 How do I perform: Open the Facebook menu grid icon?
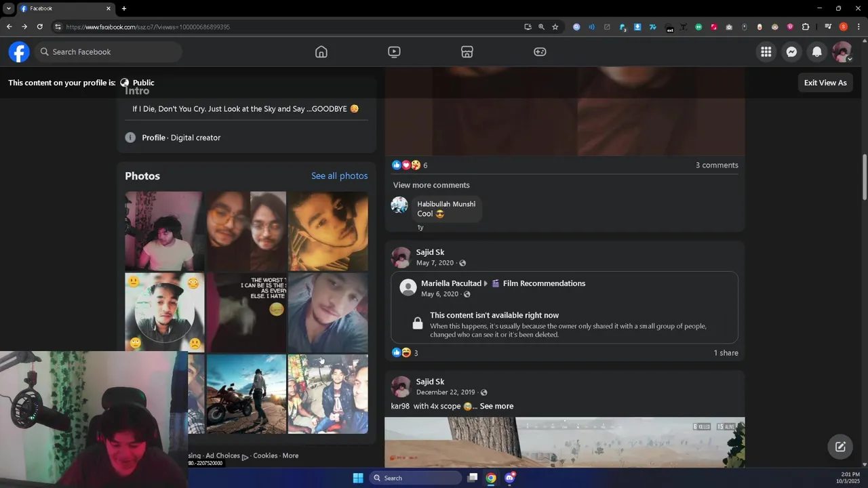tap(766, 52)
